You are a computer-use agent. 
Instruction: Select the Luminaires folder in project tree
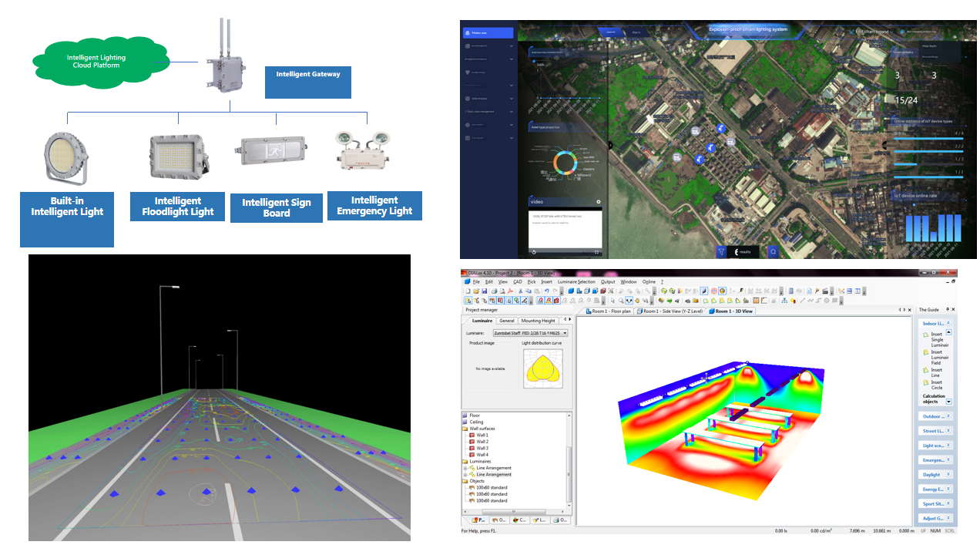pos(479,461)
